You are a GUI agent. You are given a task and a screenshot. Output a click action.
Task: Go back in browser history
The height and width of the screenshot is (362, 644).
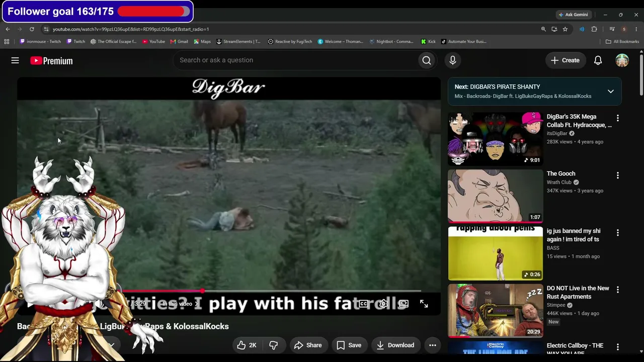pyautogui.click(x=8, y=29)
